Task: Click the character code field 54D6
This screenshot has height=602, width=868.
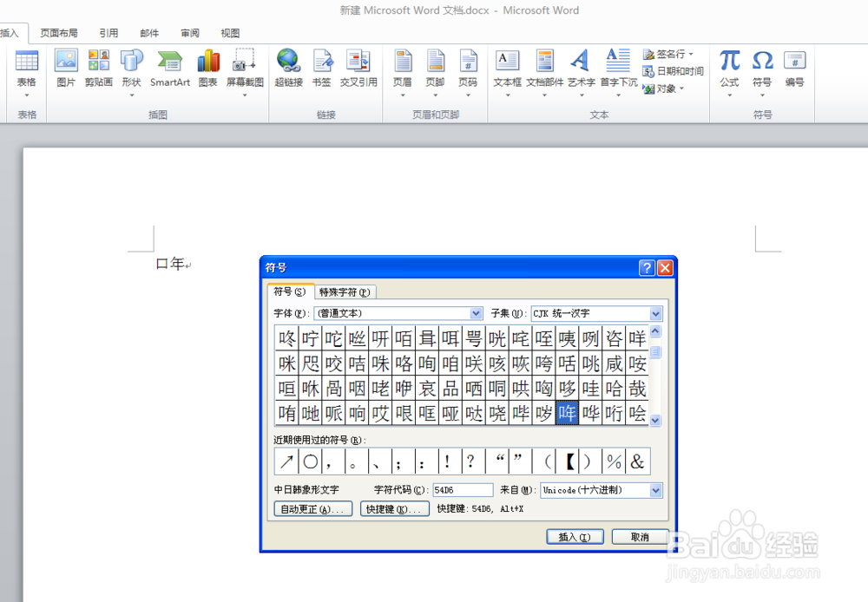Action: 463,490
